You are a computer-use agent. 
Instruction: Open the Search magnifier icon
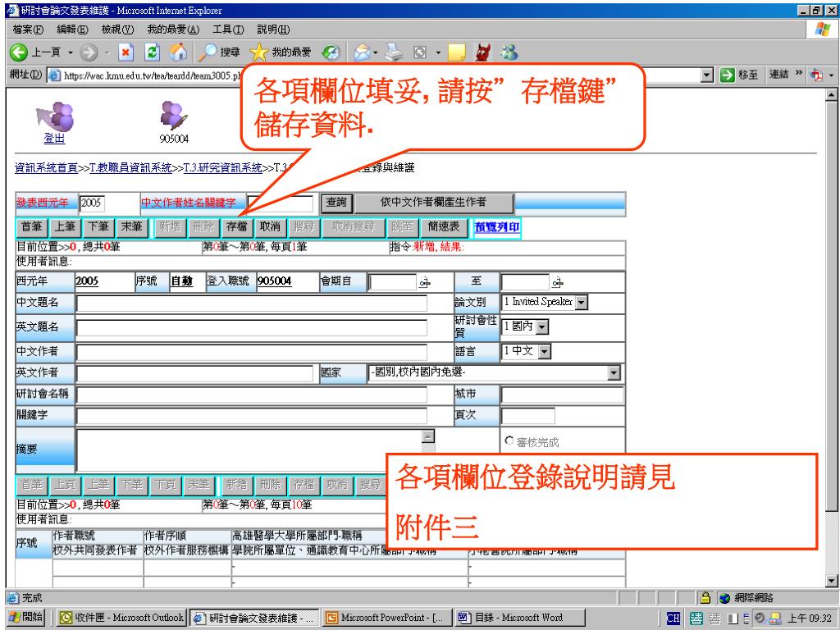pyautogui.click(x=207, y=52)
